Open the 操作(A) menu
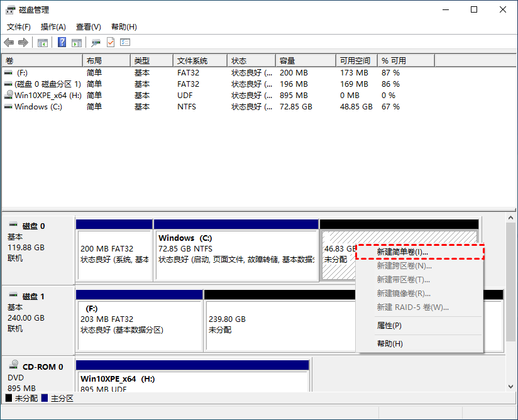 53,27
